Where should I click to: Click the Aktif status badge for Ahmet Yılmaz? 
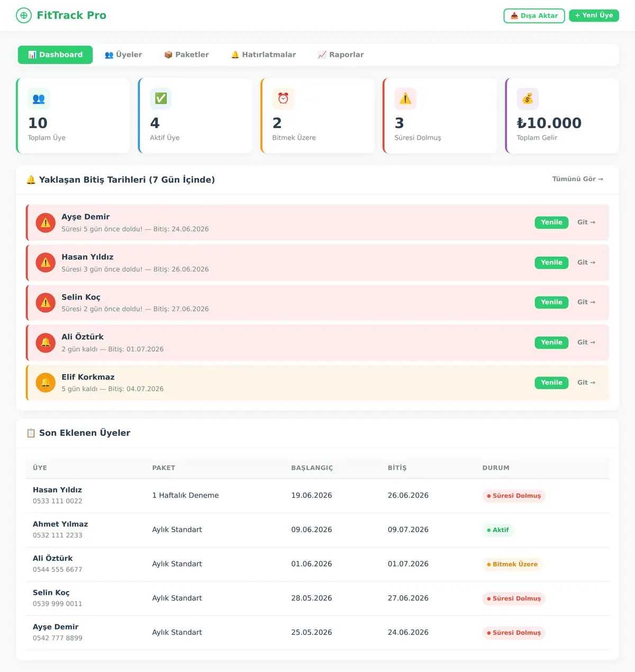pos(498,530)
